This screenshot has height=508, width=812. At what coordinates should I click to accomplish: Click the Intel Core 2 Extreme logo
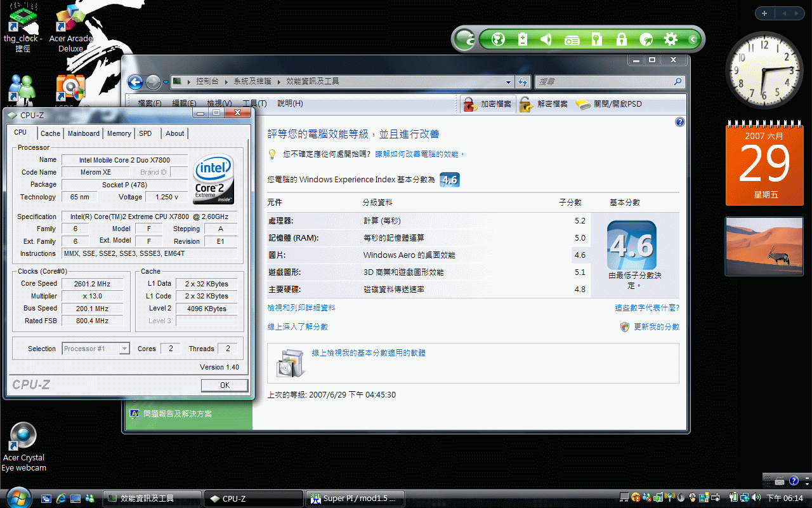point(213,179)
